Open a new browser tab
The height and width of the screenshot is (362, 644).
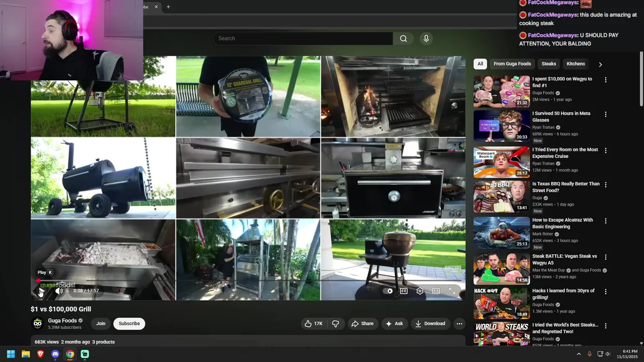[x=168, y=7]
